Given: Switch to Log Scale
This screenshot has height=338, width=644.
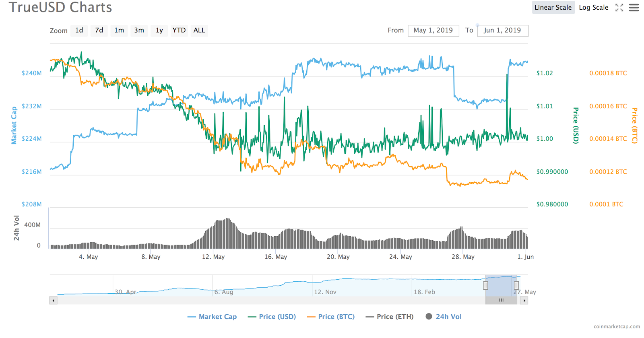Looking at the screenshot, I should point(594,8).
